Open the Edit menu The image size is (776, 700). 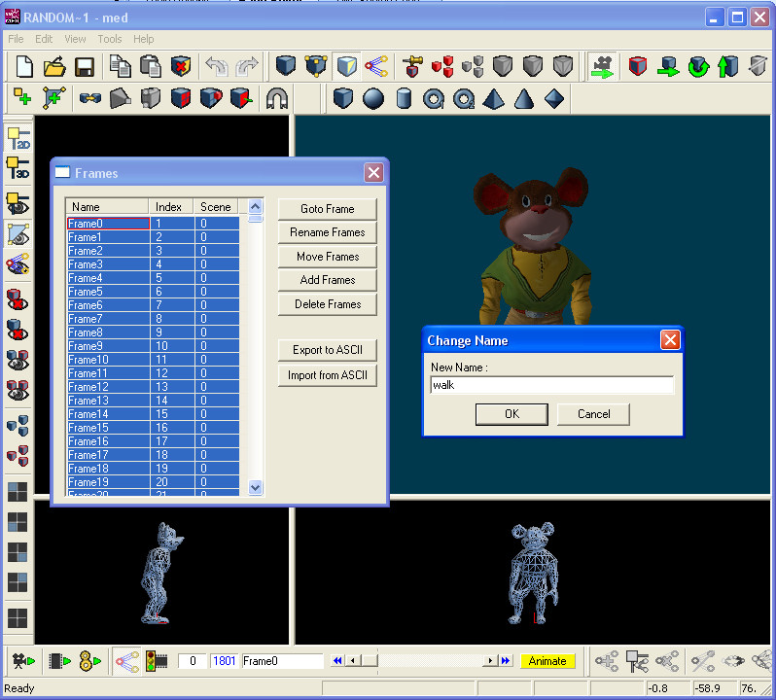44,39
